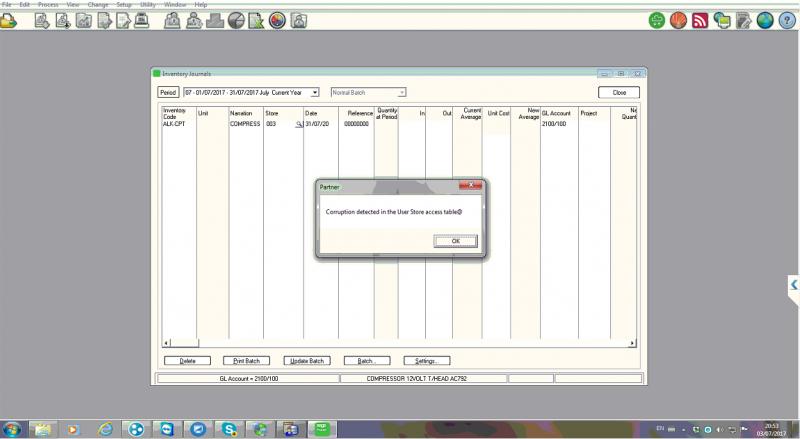Click the journal grid horizontal scrollbar

pos(398,343)
